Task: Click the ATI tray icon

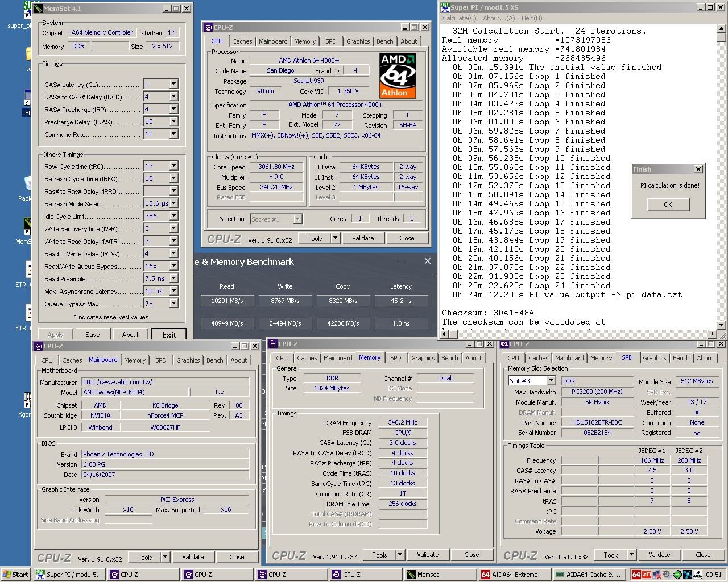Action: (647, 575)
